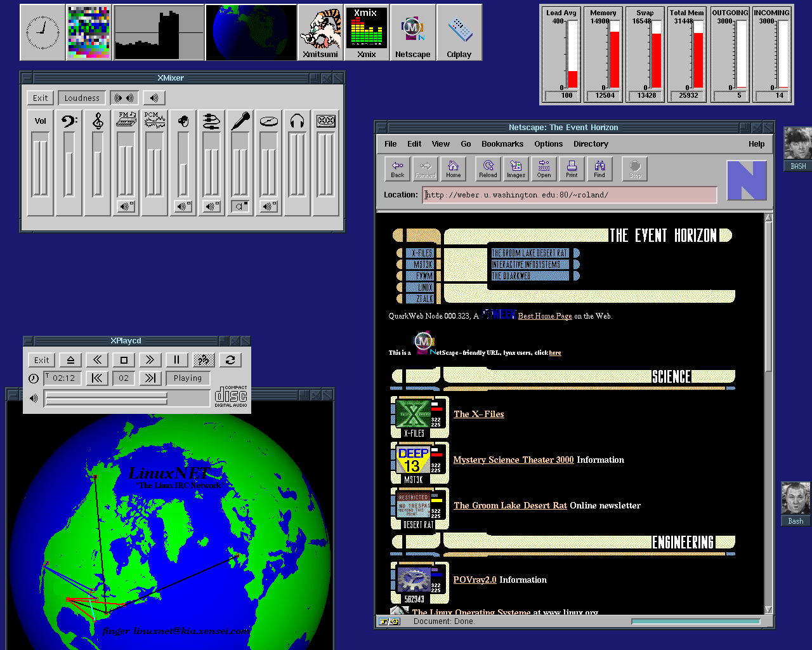
Task: Click the headphones channel icon in XMixer
Action: coord(297,121)
